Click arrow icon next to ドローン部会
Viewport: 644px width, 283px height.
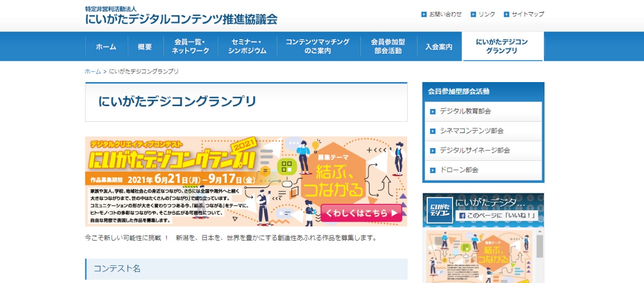(433, 170)
